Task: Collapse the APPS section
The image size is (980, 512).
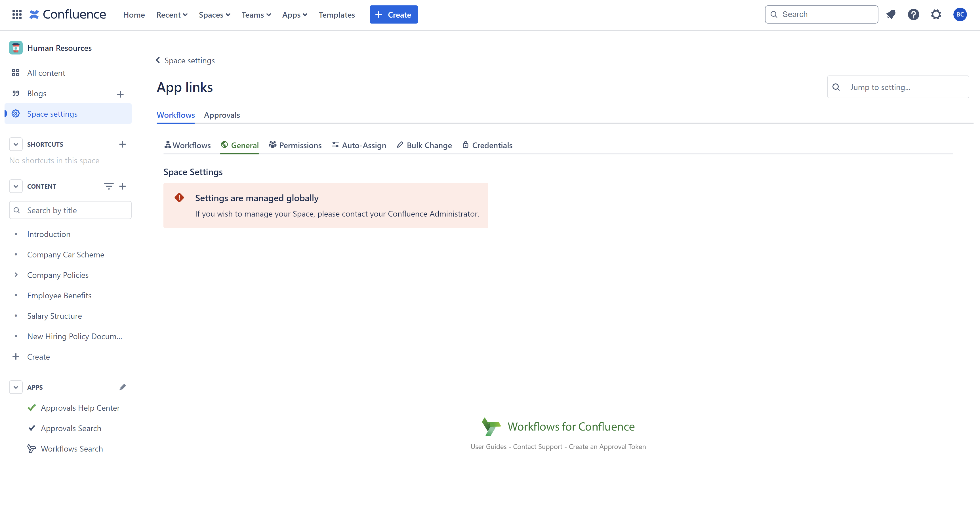Action: [16, 387]
